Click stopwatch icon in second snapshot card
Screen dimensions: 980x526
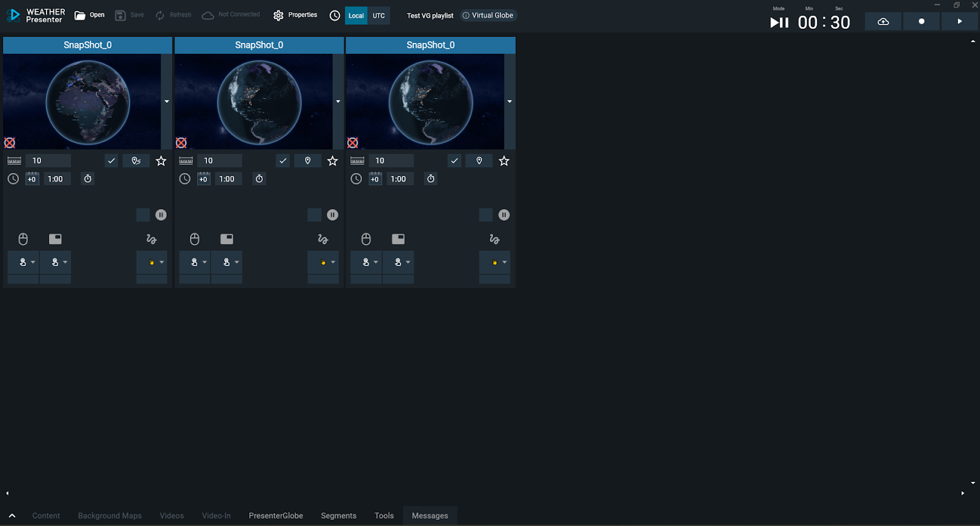tap(259, 179)
